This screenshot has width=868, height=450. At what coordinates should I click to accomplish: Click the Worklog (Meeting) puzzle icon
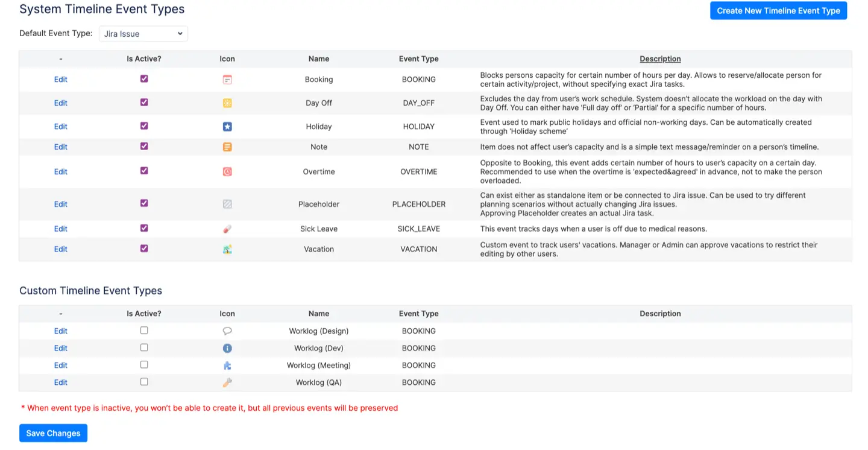(227, 366)
